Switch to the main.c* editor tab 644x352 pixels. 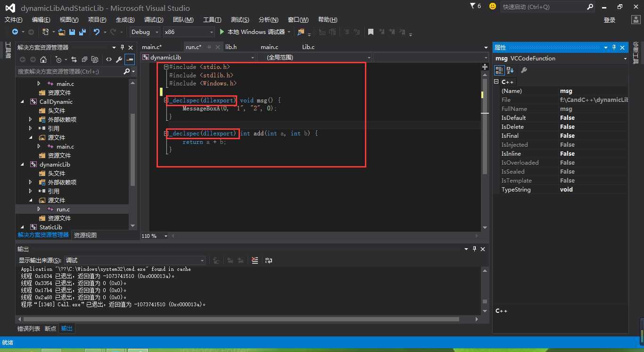152,47
